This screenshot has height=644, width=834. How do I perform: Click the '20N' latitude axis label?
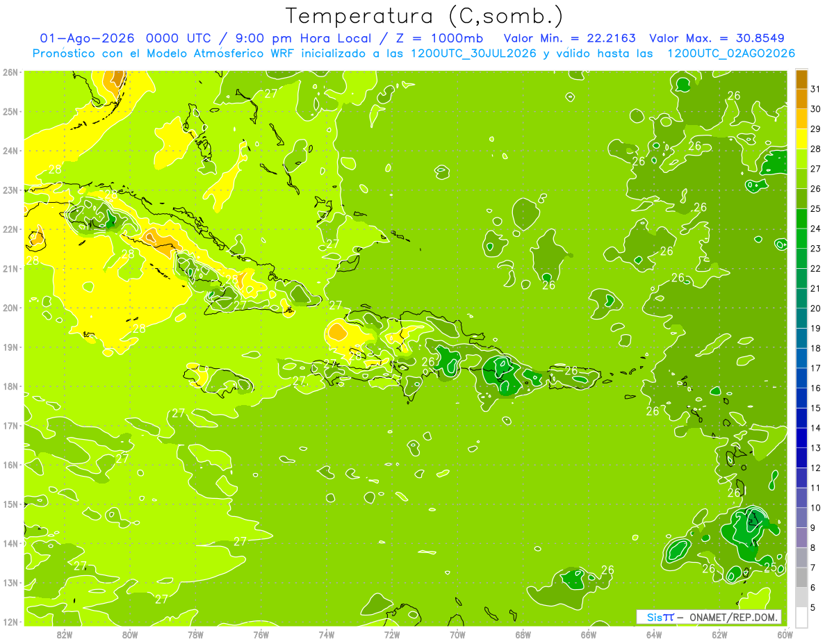(11, 308)
